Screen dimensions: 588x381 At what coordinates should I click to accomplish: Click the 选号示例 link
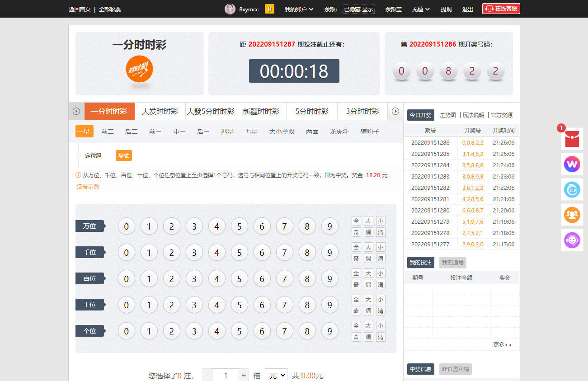point(88,186)
